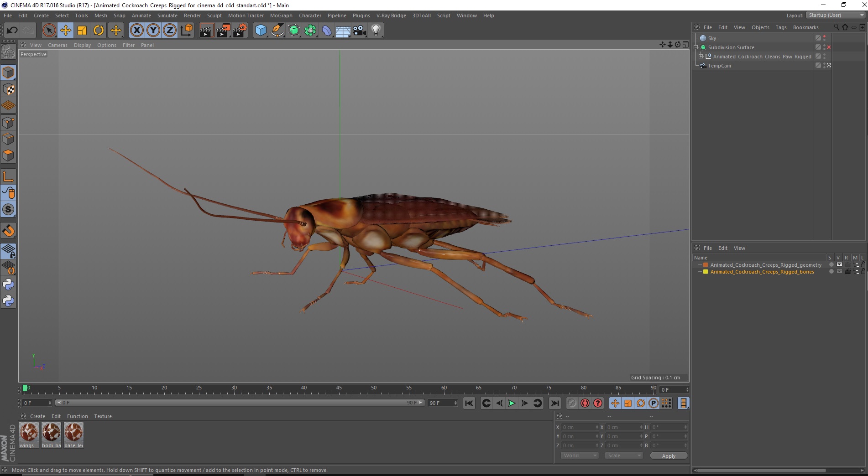Click Render View clapperboard icon
This screenshot has height=476, width=868.
[206, 31]
